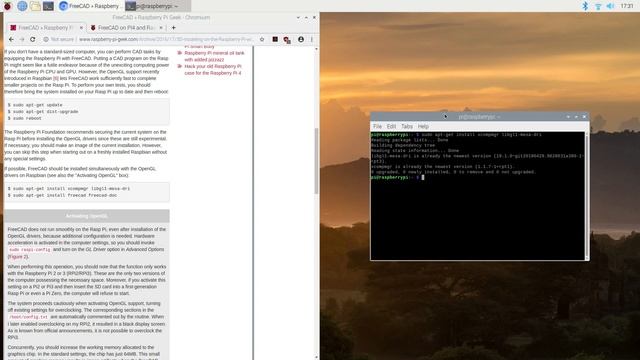
Task: Open the Chromium profile avatar menu
Action: pos(301,39)
